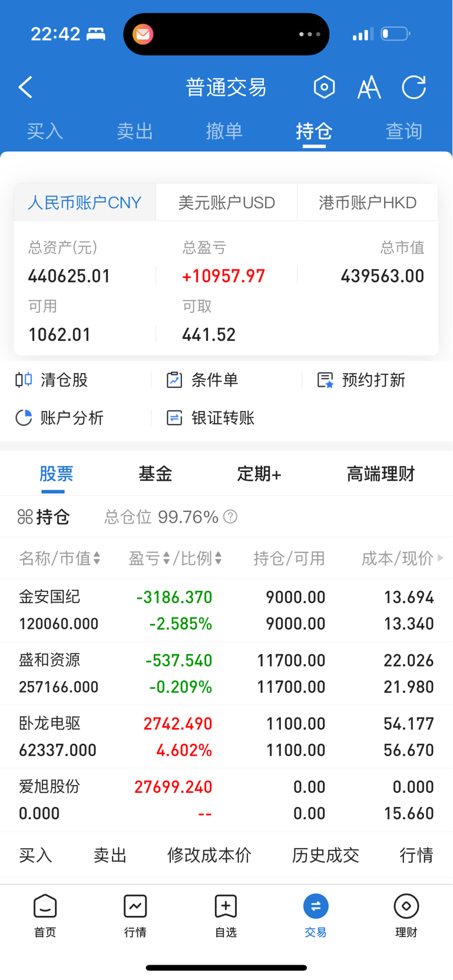Select 人民币账户CNY account tab

[85, 202]
